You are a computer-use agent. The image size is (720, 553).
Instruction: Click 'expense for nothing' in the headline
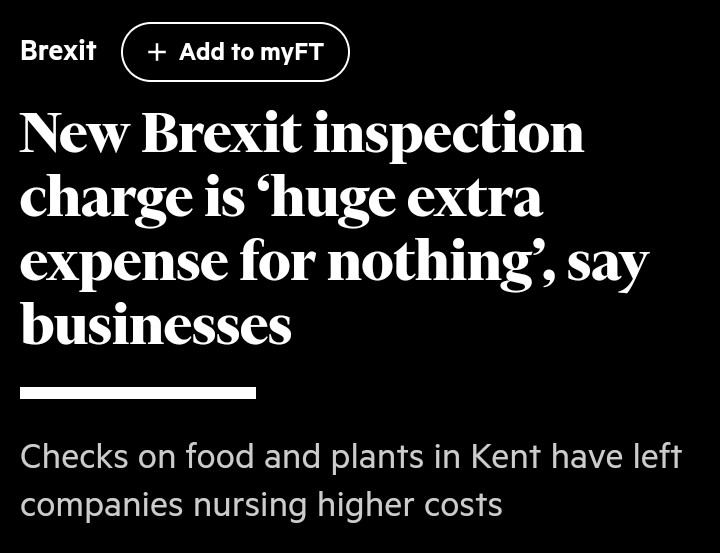coord(276,262)
